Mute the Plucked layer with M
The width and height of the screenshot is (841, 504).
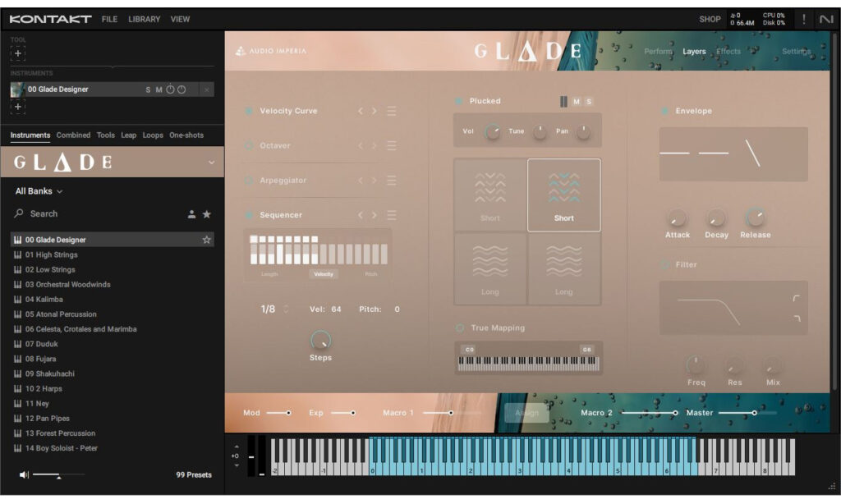(x=577, y=102)
